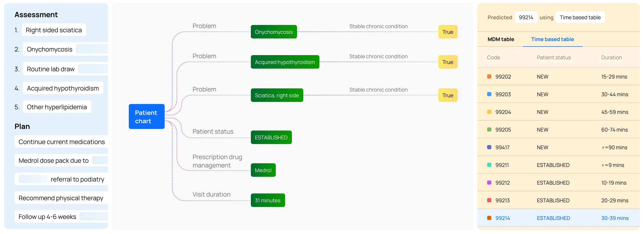Select the 31 minutes visit duration node
This screenshot has width=644, height=234.
(x=268, y=200)
